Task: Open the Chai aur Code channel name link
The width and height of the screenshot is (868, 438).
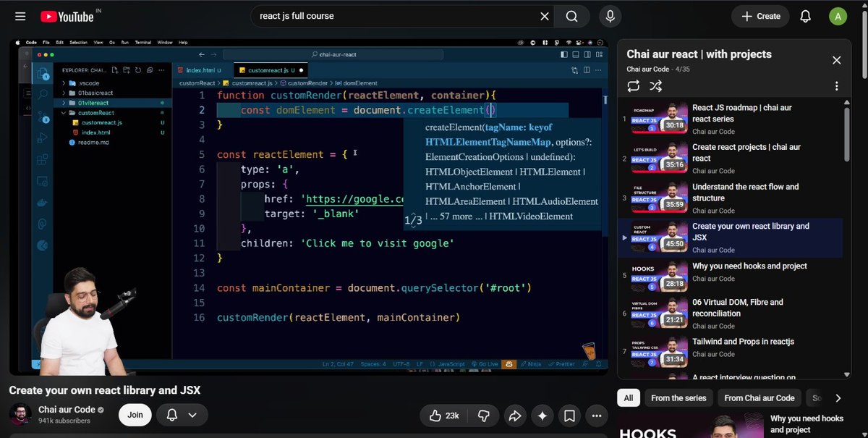Action: click(x=67, y=410)
